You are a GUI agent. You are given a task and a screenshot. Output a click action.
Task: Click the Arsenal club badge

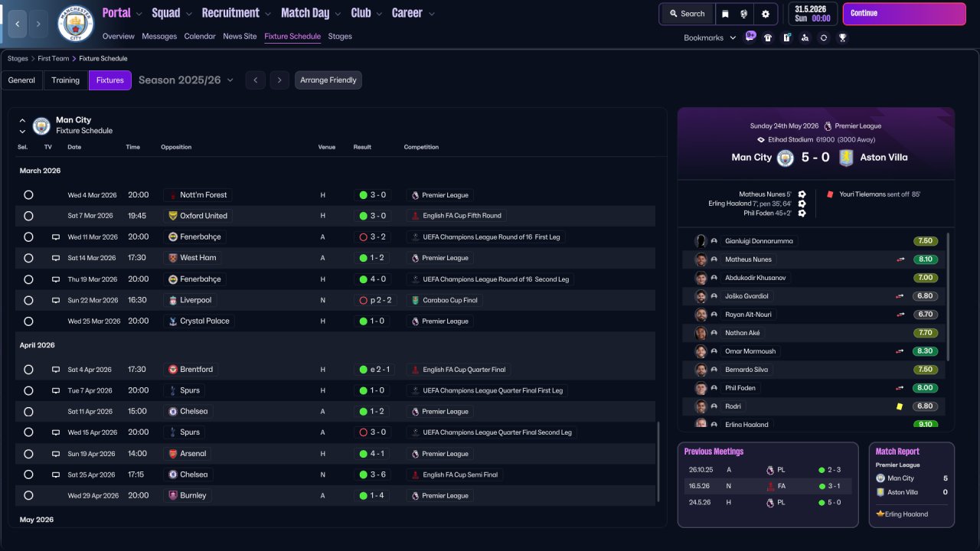pos(173,454)
